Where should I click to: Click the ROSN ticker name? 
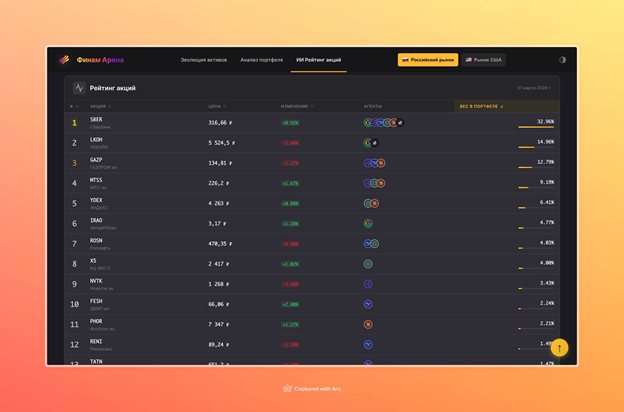tap(96, 240)
